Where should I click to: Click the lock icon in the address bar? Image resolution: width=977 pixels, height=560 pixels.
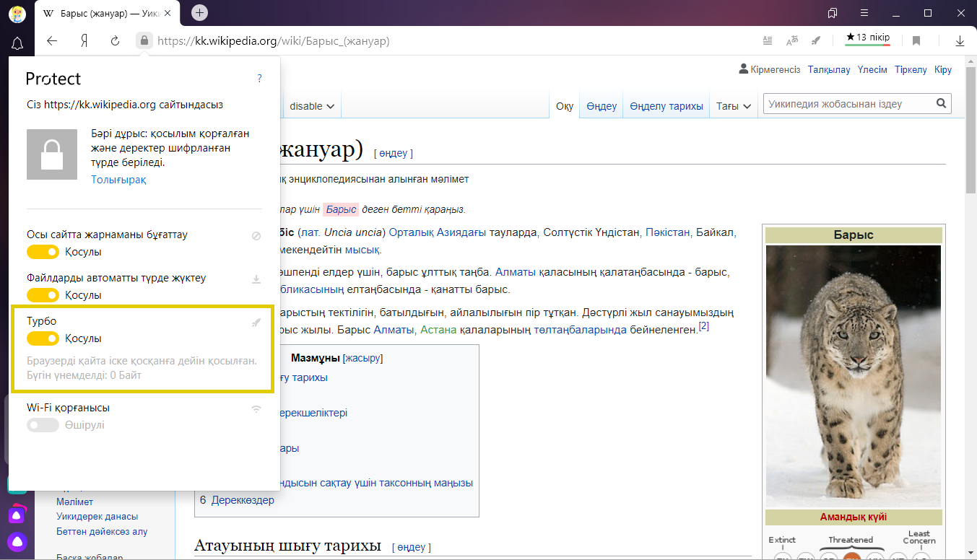[x=144, y=41]
